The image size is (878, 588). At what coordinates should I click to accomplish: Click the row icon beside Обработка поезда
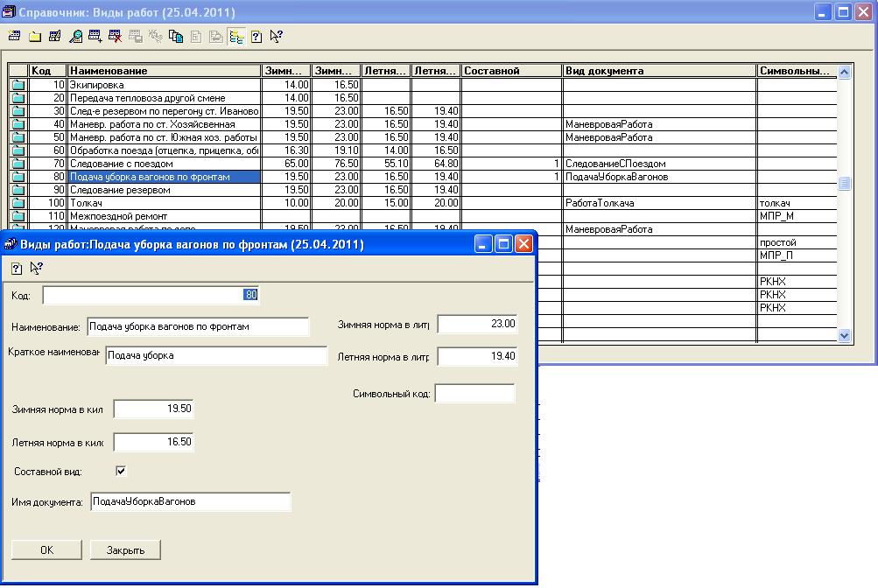coord(18,150)
